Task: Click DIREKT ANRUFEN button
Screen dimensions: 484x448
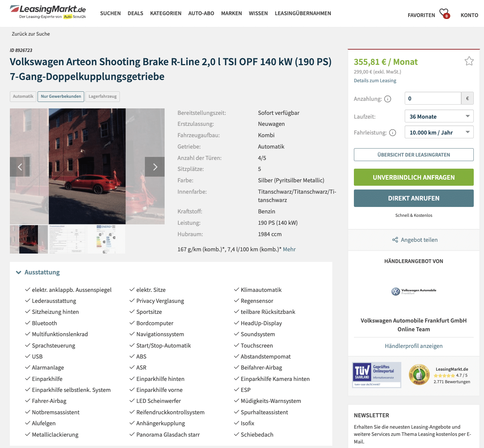Action: (414, 198)
